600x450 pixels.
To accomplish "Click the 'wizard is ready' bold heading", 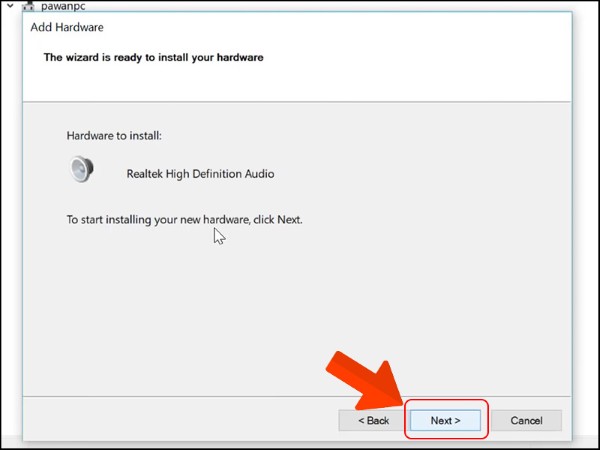I will tap(153, 58).
